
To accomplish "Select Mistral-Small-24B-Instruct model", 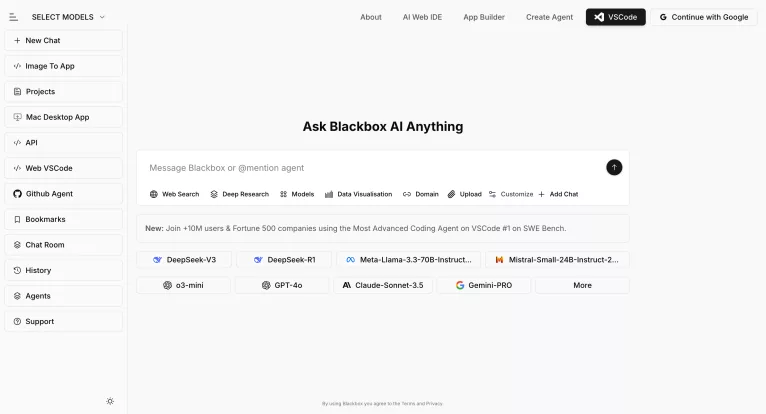I will tap(557, 260).
